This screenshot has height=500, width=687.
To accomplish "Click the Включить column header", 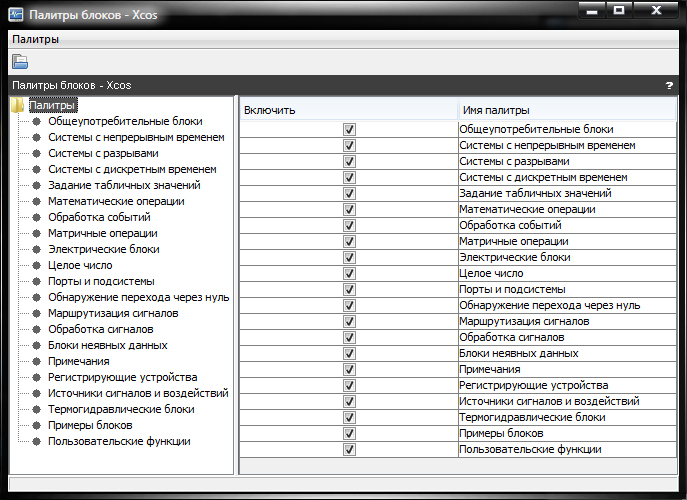I will (349, 110).
